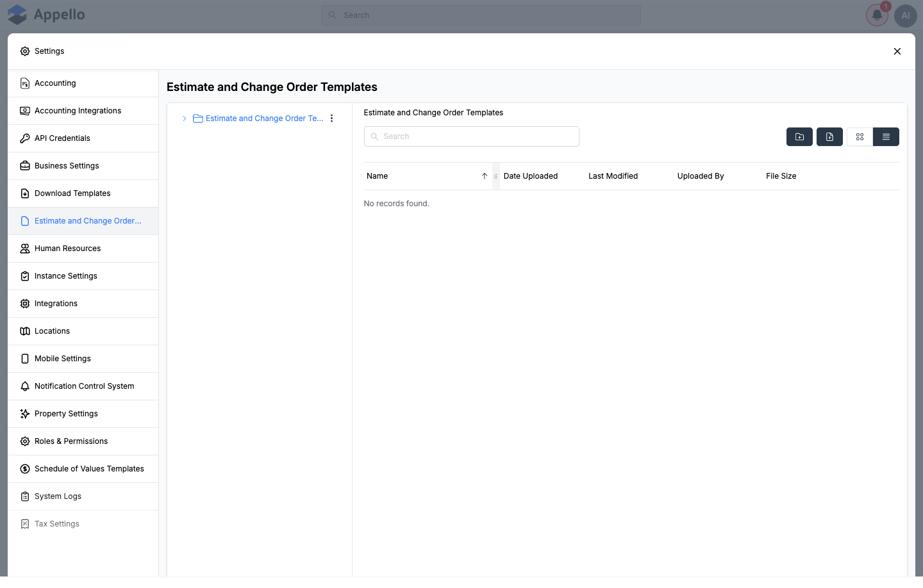
Task: Click the System Logs clipboard icon
Action: (x=25, y=496)
